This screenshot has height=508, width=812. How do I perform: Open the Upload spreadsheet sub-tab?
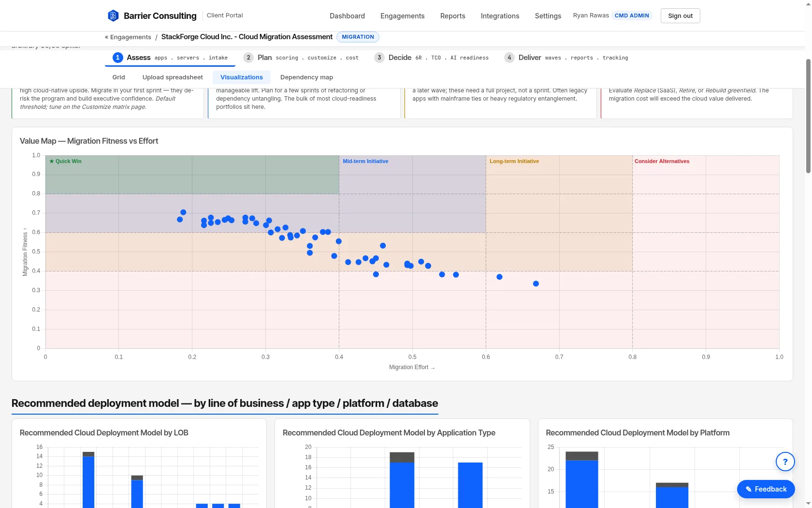pos(173,77)
